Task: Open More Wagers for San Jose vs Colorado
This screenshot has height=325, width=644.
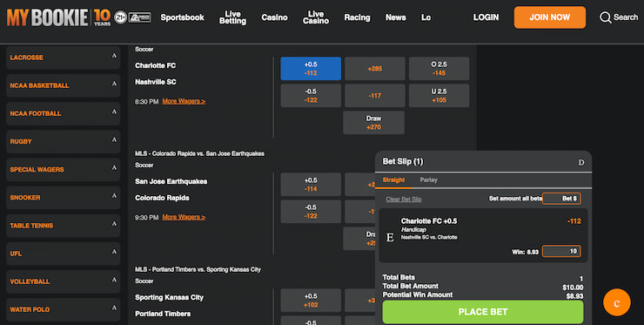Action: (184, 217)
